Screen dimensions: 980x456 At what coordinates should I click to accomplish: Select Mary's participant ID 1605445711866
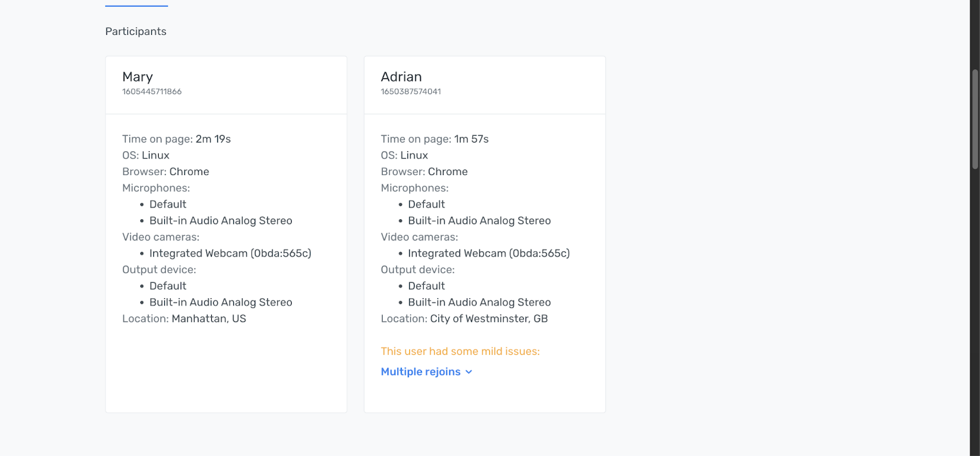click(x=152, y=92)
